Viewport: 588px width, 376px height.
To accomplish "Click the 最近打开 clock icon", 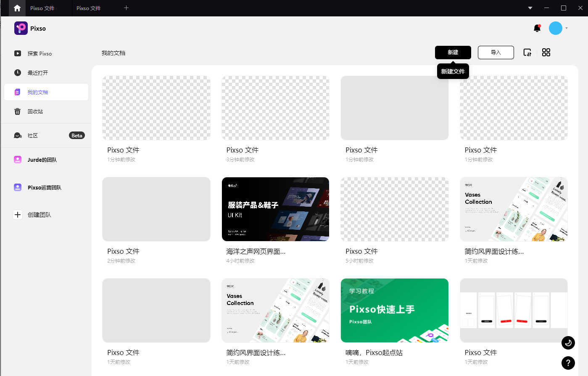I will pos(18,73).
